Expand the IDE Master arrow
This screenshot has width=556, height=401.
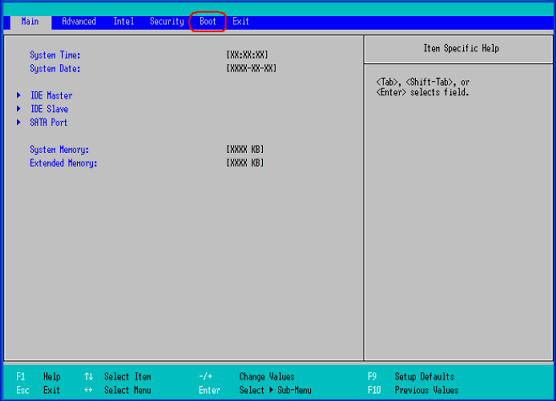point(19,95)
